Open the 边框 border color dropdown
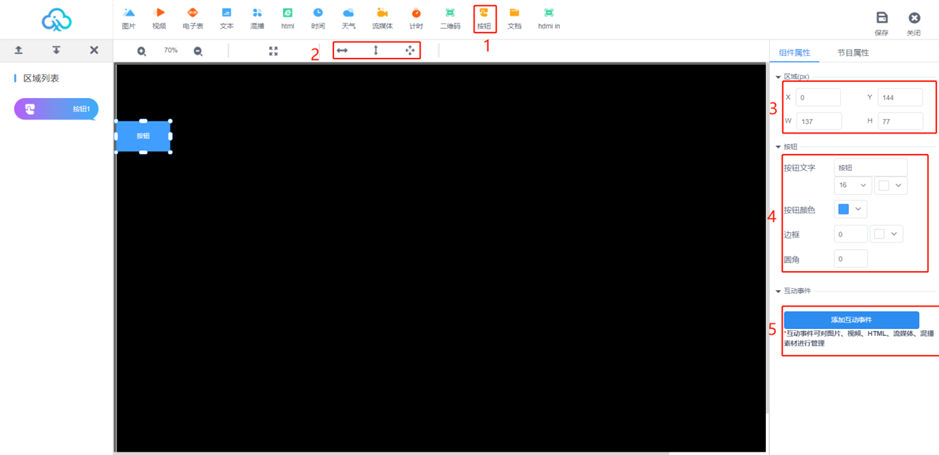Viewport: 939px width, 455px height. pos(888,234)
